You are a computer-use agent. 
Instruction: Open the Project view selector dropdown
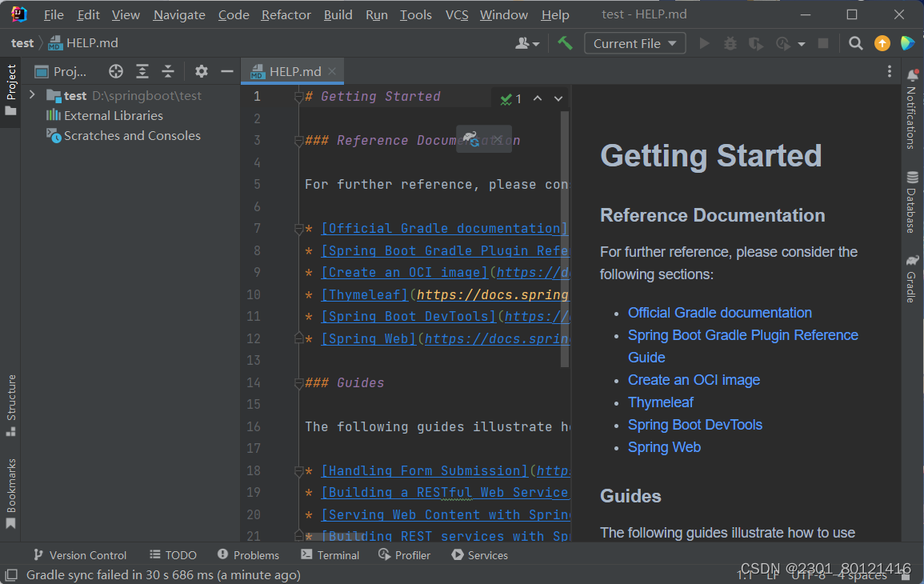(x=61, y=71)
